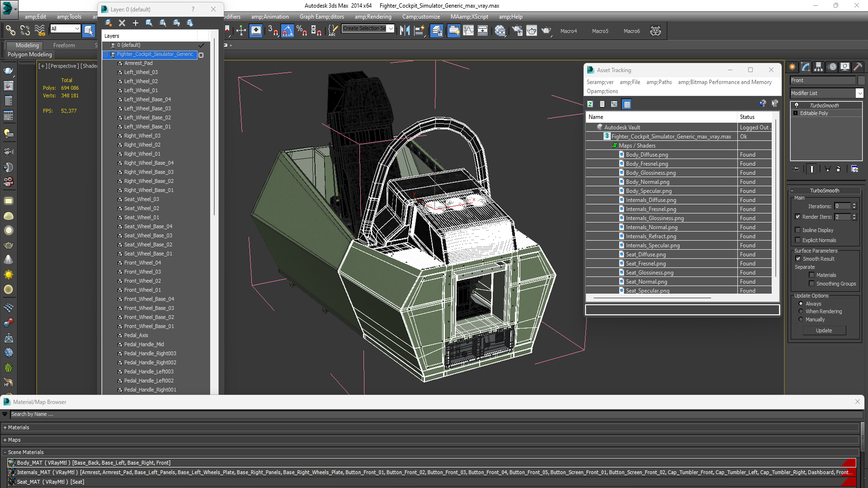Collapse the Scene Materials section

tap(5, 452)
